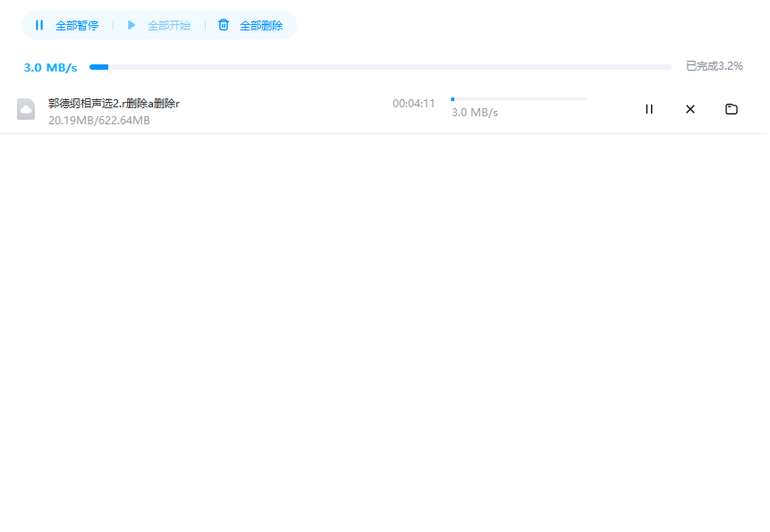Select the 全部开始 text label
The image size is (770, 532).
pos(169,26)
